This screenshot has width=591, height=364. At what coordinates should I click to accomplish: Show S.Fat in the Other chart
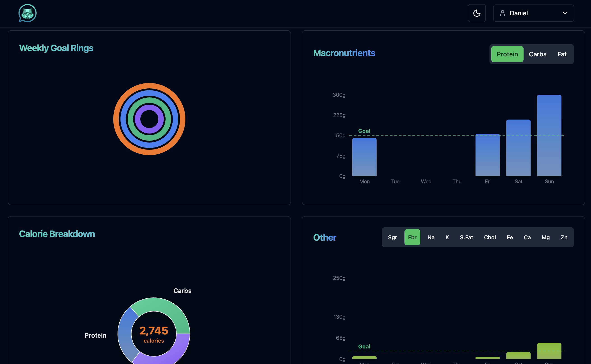point(466,237)
